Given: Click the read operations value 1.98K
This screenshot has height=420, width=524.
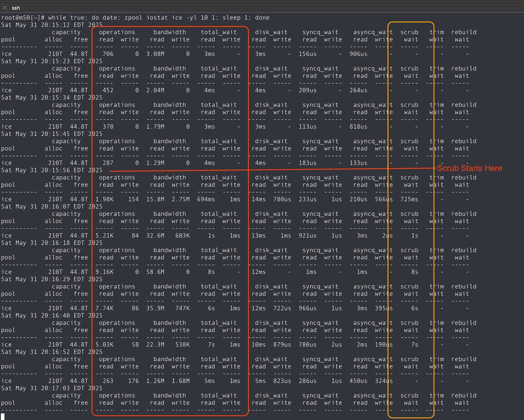Looking at the screenshot, I should click(105, 199).
